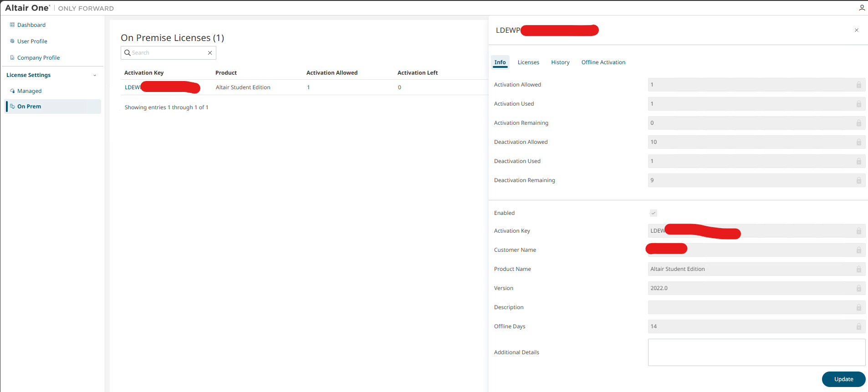The height and width of the screenshot is (392, 868).
Task: Click the On Premise Licenses (1) heading
Action: click(173, 38)
